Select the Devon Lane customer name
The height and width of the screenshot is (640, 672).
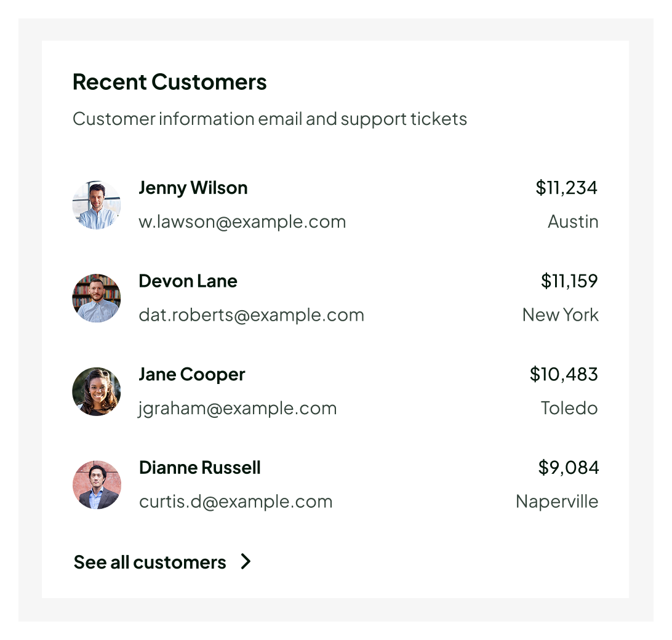[188, 281]
